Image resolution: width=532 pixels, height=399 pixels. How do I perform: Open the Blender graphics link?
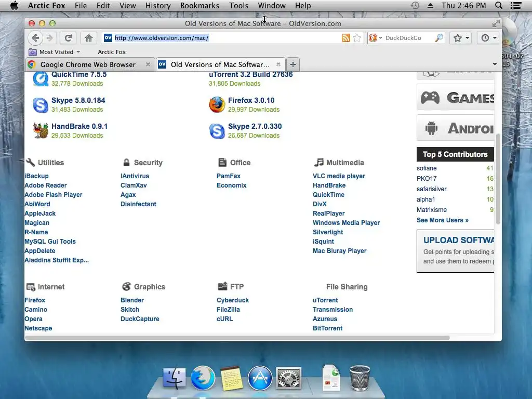click(x=132, y=300)
